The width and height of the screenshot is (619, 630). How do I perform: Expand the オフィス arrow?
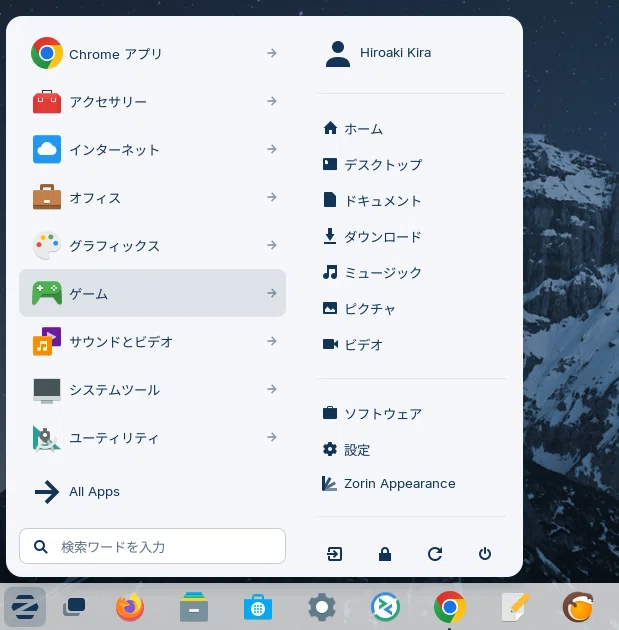coord(272,197)
